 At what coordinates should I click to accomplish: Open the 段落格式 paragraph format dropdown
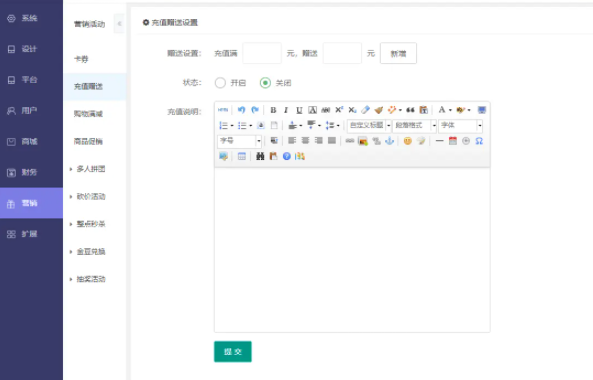pyautogui.click(x=415, y=125)
